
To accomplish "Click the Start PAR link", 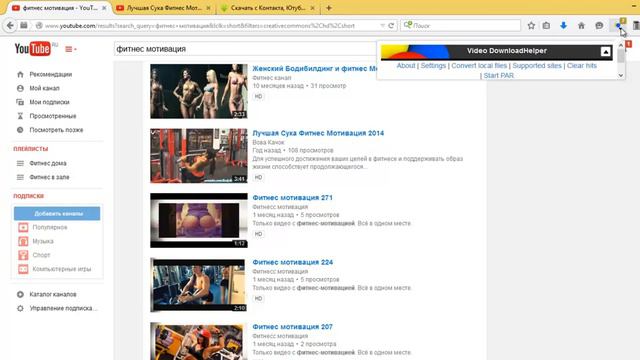I will coord(498,76).
